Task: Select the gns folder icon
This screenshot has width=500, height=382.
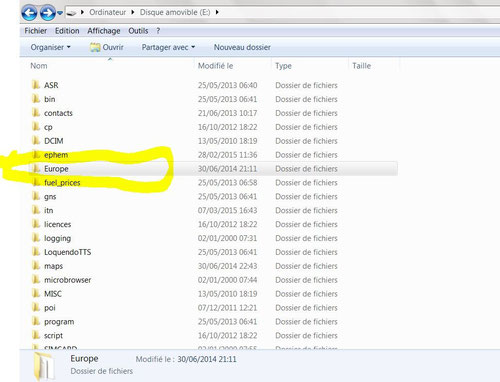Action: pyautogui.click(x=36, y=196)
